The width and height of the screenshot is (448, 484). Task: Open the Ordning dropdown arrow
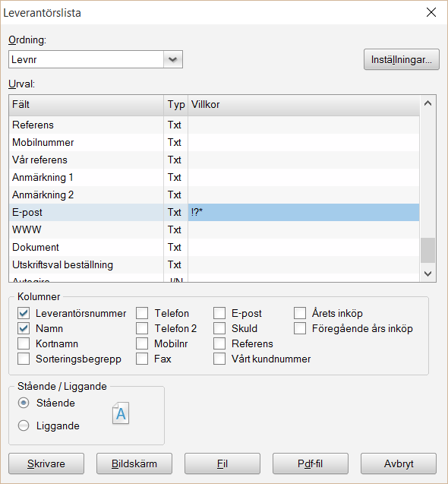pyautogui.click(x=173, y=59)
